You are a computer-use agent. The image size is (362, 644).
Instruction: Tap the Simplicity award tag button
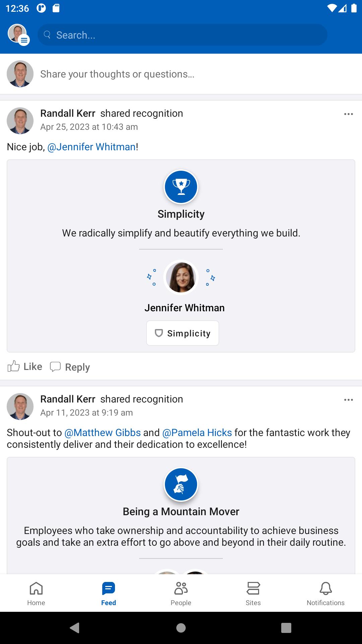coord(183,333)
